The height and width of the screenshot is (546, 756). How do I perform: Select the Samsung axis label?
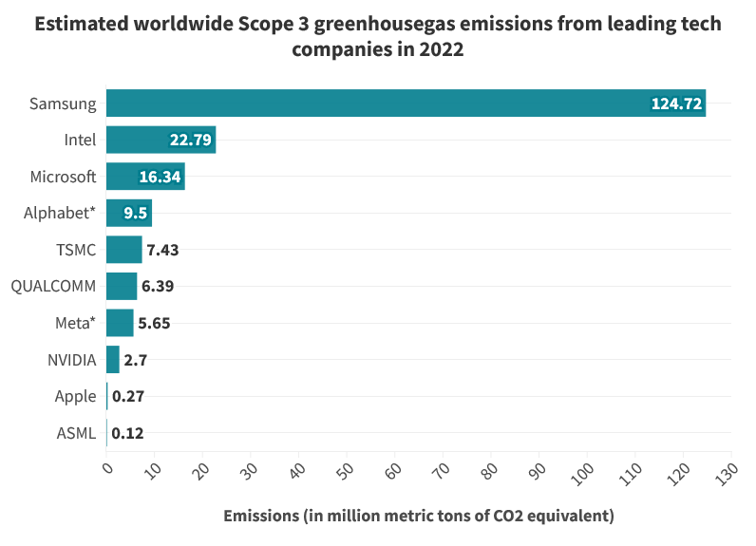coord(63,104)
